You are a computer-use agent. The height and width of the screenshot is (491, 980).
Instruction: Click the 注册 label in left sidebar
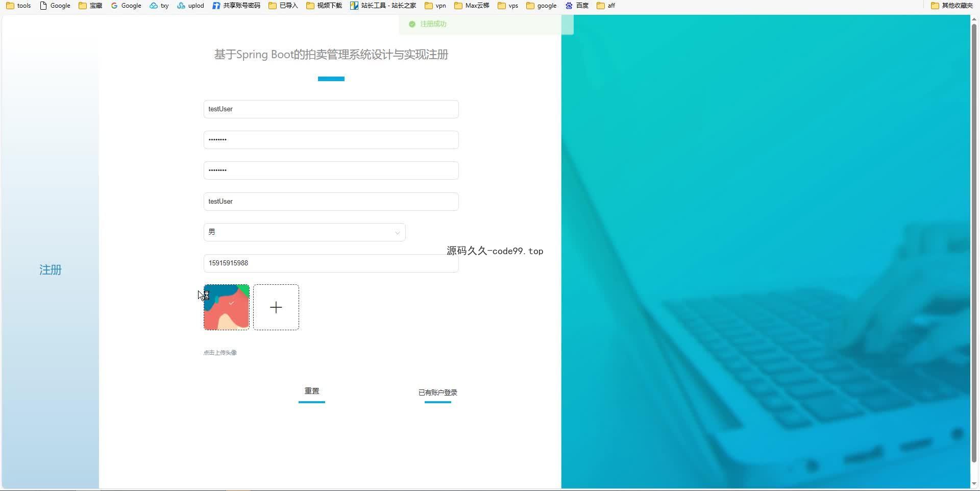(51, 270)
